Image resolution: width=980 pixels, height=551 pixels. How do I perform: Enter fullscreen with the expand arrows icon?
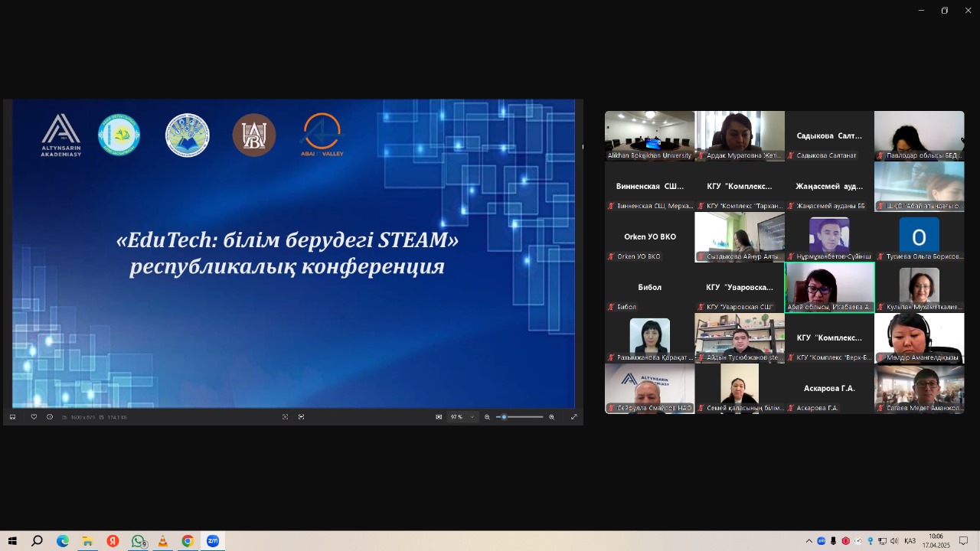pyautogui.click(x=573, y=417)
